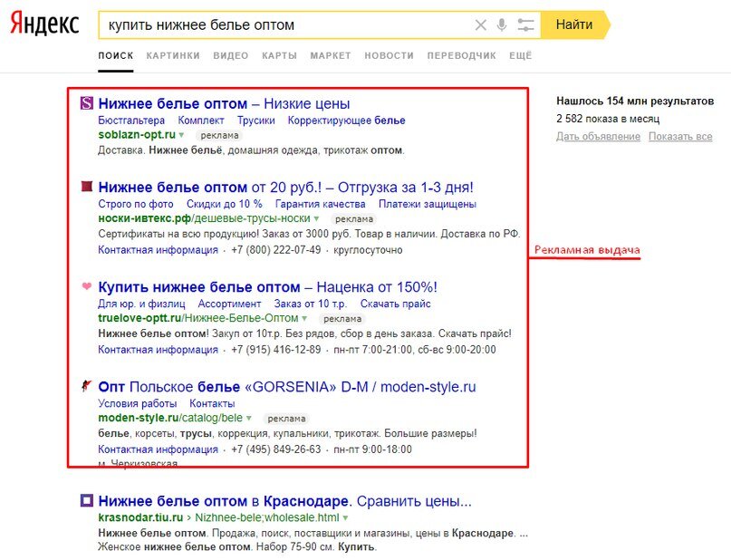This screenshot has height=560, width=731.
Task: Open 'Нижнее белье оптом в Краснодаре' result
Action: (284, 501)
